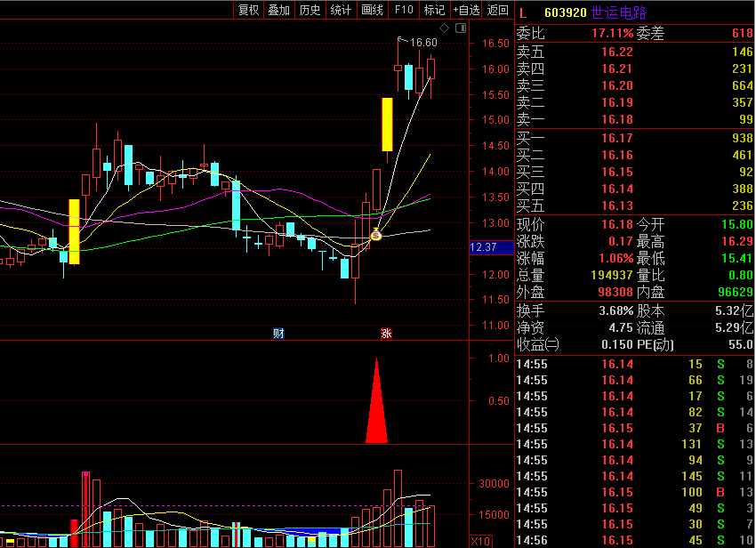Image resolution: width=756 pixels, height=548 pixels.
Task: Select the 14:56 trade at 16.15
Action: pos(634,540)
